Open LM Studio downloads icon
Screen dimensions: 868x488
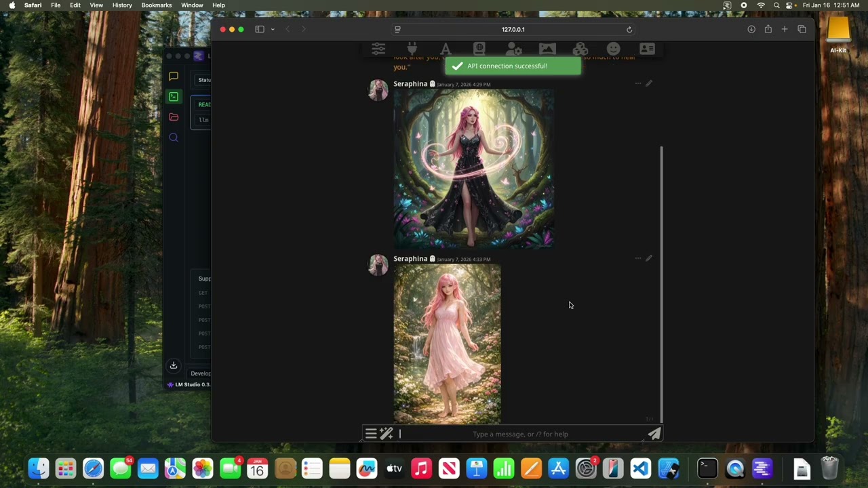[x=174, y=365]
